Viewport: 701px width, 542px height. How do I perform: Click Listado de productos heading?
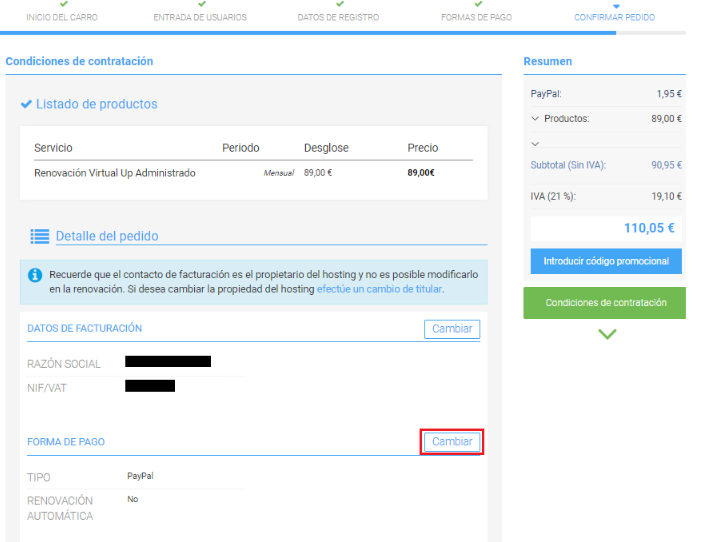(97, 104)
